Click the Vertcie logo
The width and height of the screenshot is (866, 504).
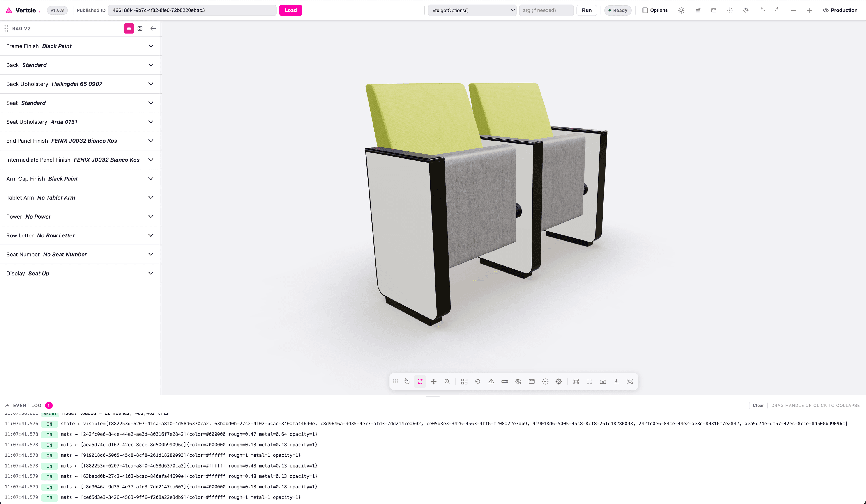coord(23,10)
